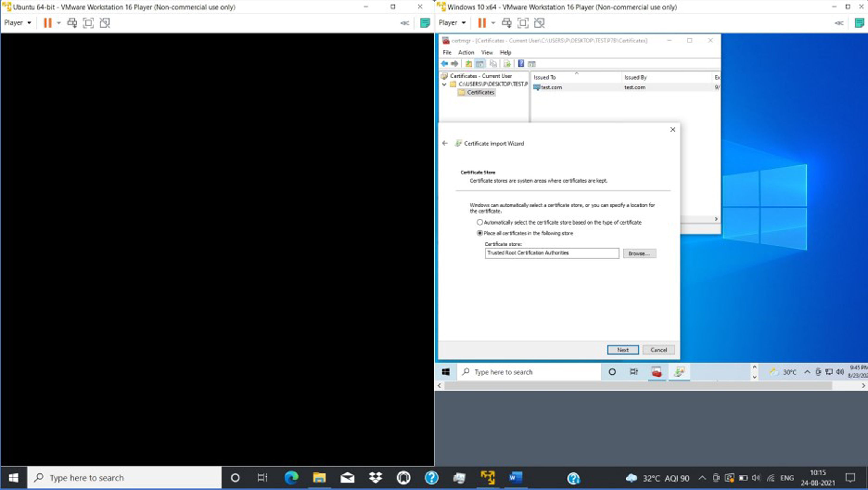Click the Export List toolbar icon
Viewport: 868px width, 490px height.
(x=507, y=64)
